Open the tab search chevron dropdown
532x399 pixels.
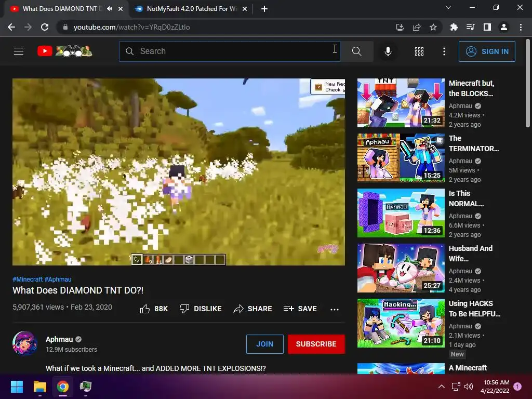point(448,7)
